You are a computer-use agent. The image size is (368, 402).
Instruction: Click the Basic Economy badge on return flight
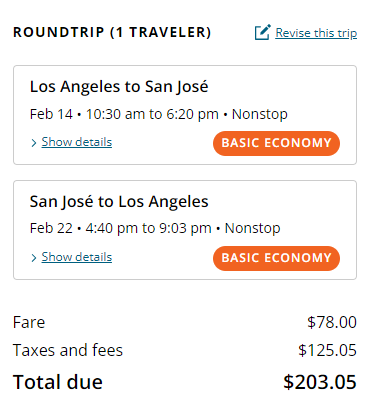(x=276, y=258)
